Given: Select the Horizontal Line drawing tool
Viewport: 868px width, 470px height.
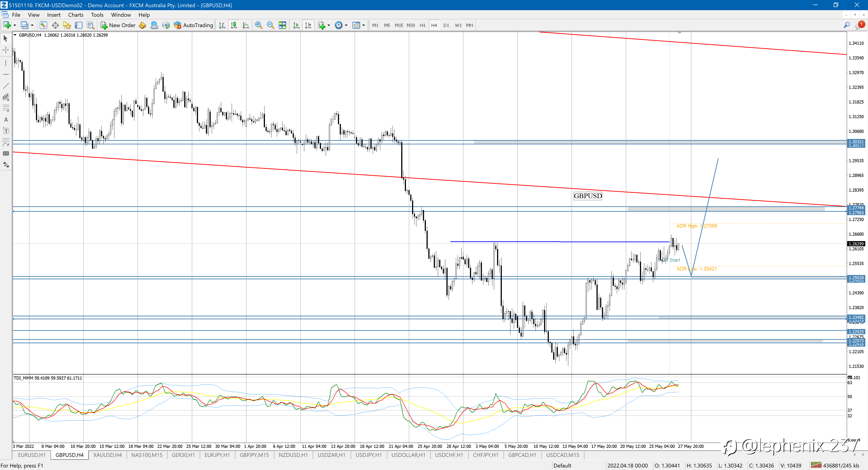Looking at the screenshot, I should pos(6,74).
